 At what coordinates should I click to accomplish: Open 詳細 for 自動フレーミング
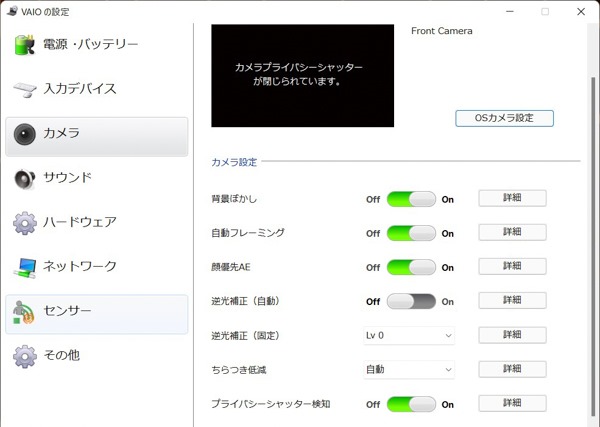(x=512, y=232)
